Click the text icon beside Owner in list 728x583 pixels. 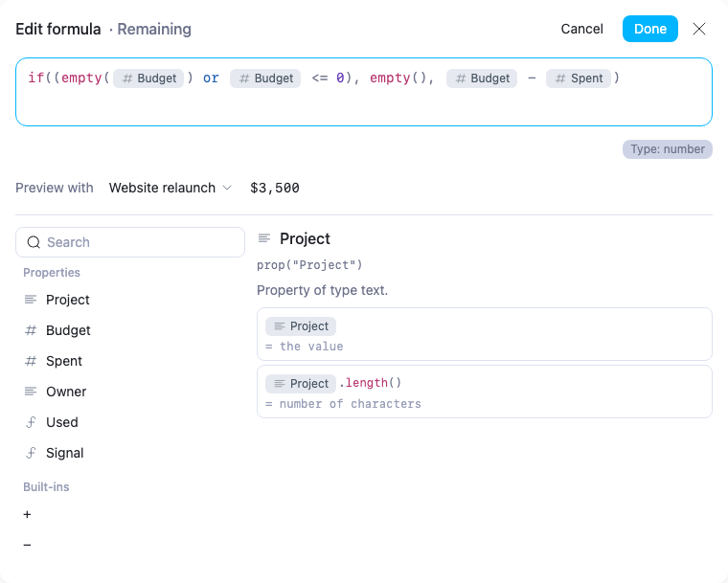[31, 392]
